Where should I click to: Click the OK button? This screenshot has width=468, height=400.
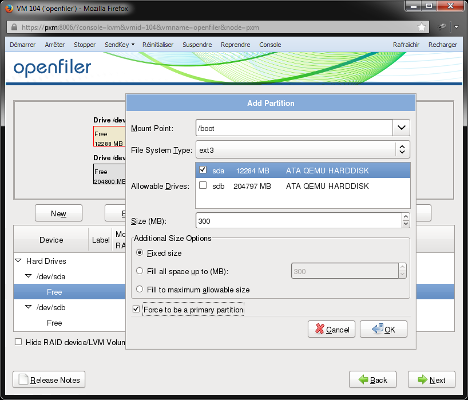384,329
